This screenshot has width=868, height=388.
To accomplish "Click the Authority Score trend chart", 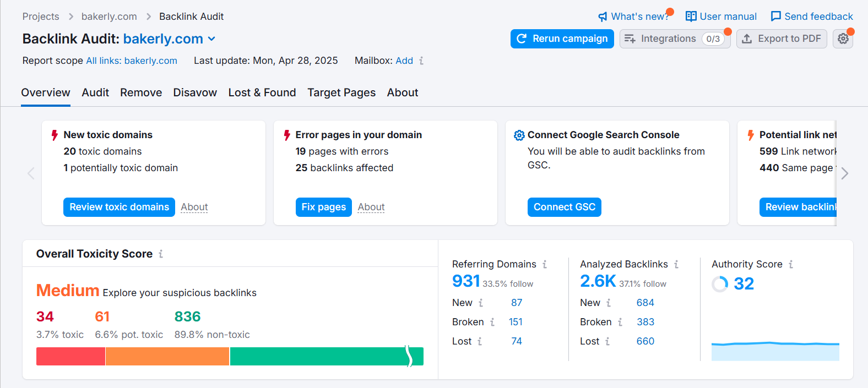I will (775, 351).
